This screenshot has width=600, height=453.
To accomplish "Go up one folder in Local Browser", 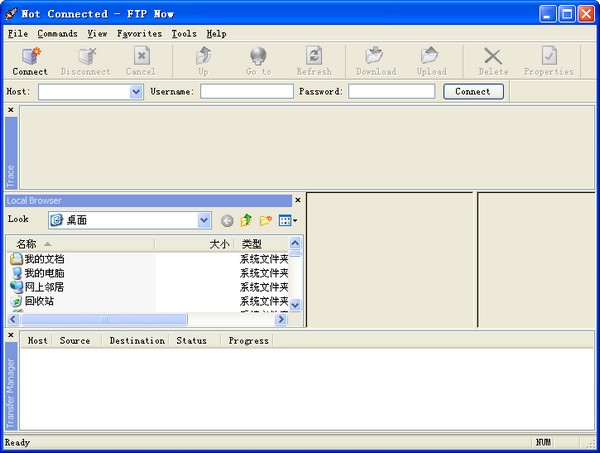I will click(x=246, y=220).
